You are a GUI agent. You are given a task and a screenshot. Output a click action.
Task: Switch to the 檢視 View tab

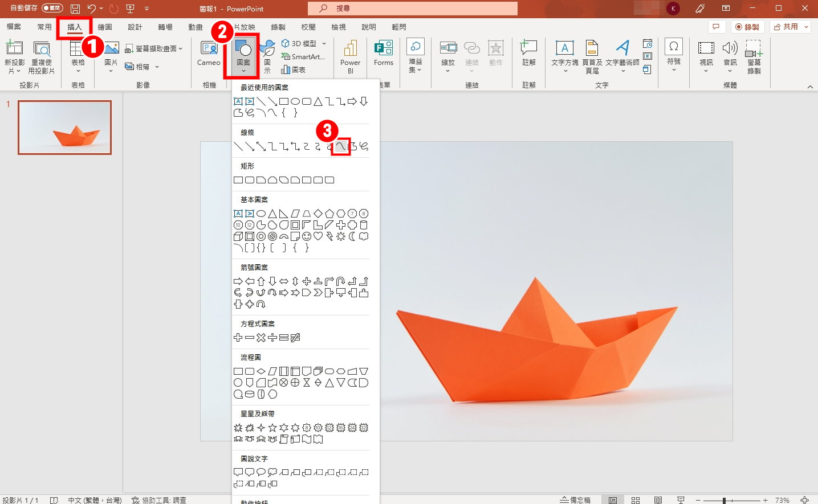339,27
